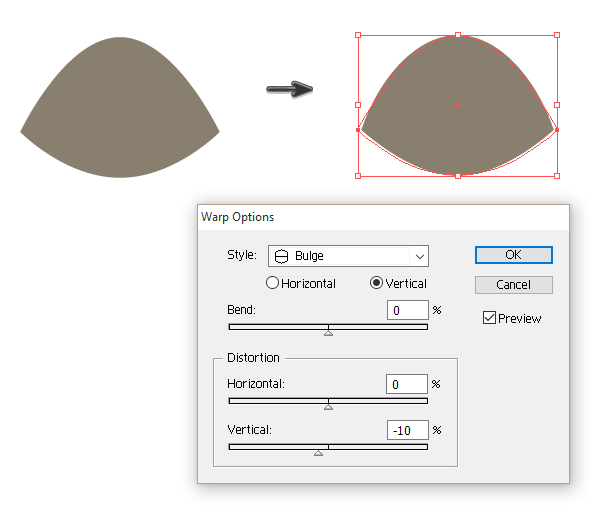Viewport: 600px width, 528px height.
Task: Select the Horizontal radio button
Action: [x=272, y=283]
